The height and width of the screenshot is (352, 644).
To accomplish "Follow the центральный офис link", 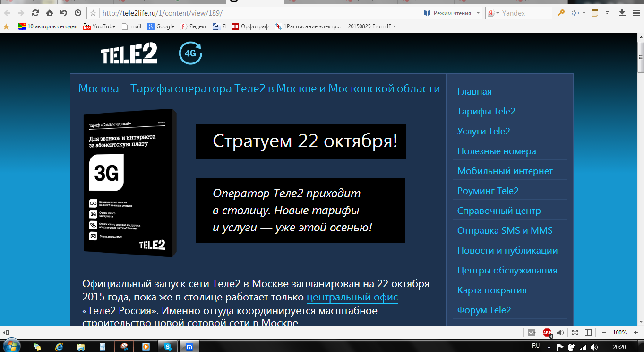I will [x=352, y=298].
